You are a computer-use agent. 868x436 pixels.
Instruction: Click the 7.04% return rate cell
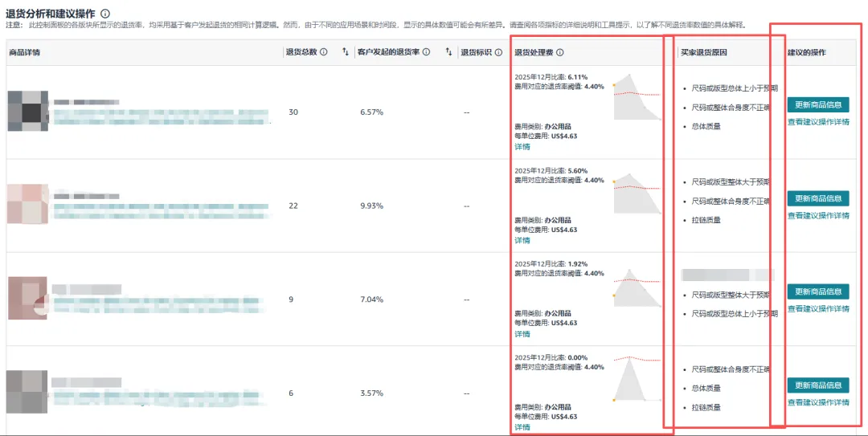pyautogui.click(x=371, y=299)
